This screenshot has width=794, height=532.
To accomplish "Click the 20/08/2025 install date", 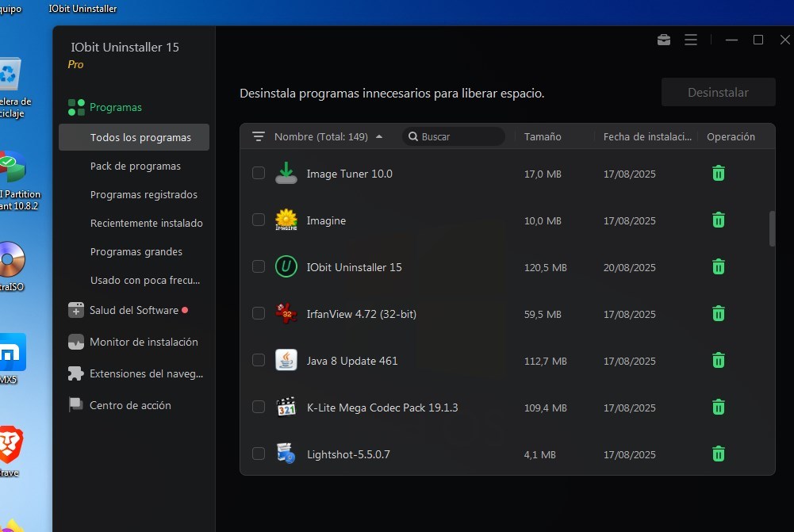I will (630, 267).
